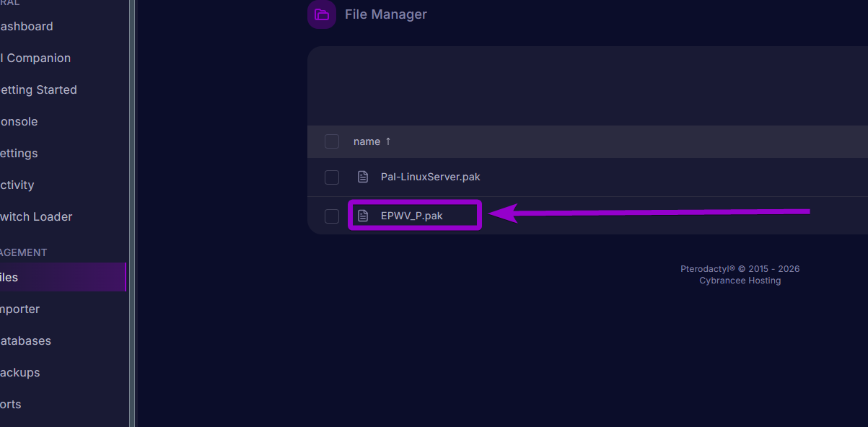Navigate to the Databases section
This screenshot has width=868, height=427.
click(26, 341)
